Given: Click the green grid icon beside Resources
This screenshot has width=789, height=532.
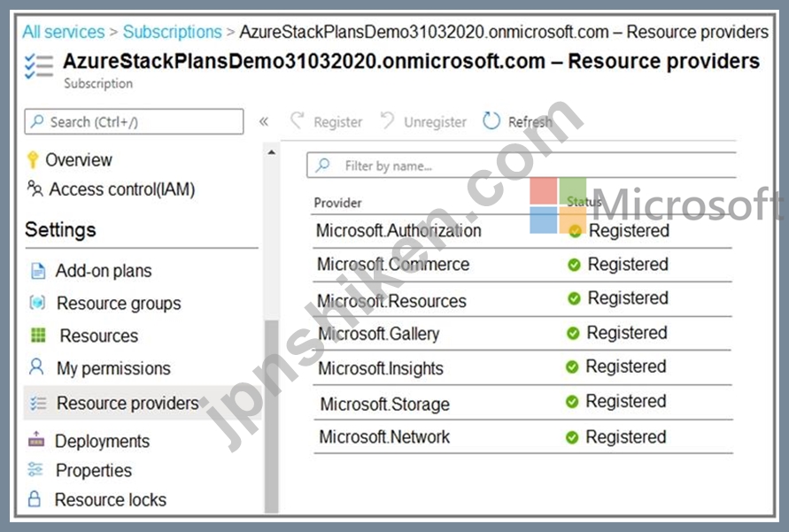Looking at the screenshot, I should pyautogui.click(x=38, y=335).
